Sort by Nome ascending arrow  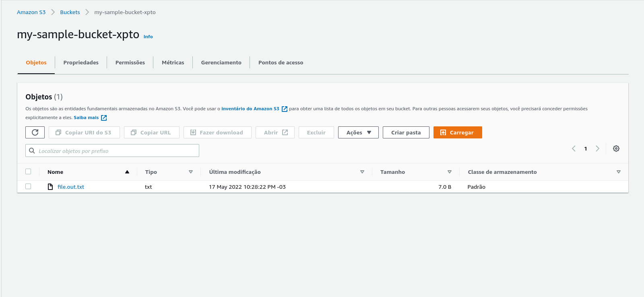[x=127, y=172]
